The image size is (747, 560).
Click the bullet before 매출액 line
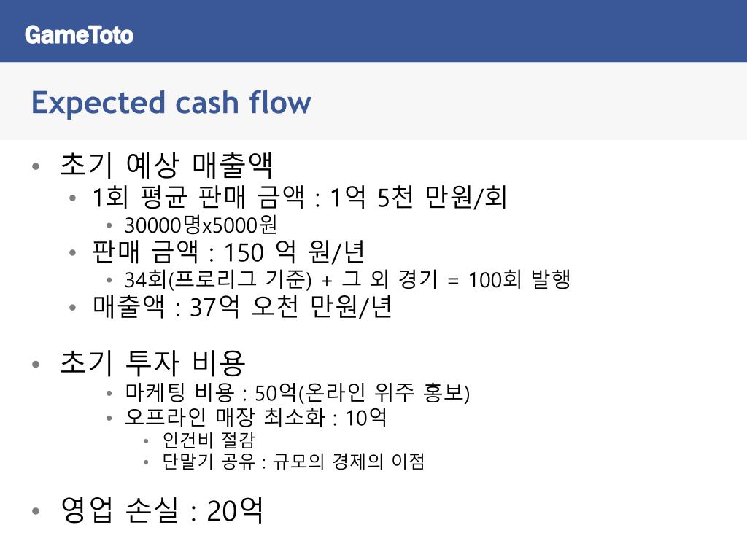click(72, 308)
